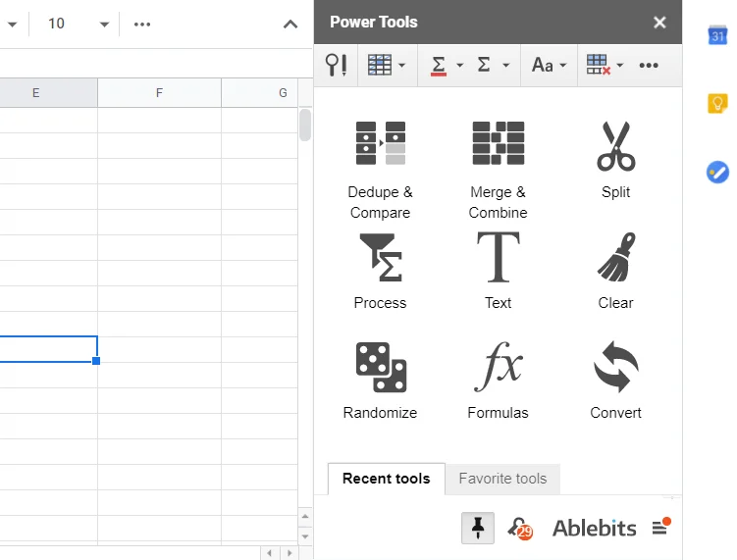Switch to the Favorite tools tab
Viewport: 737px width, 560px height.
pyautogui.click(x=502, y=479)
